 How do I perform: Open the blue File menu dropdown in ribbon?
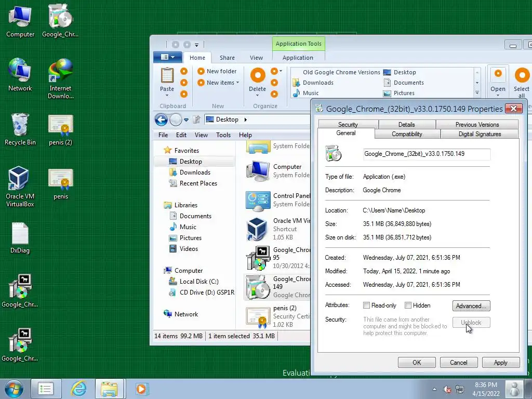pos(168,57)
